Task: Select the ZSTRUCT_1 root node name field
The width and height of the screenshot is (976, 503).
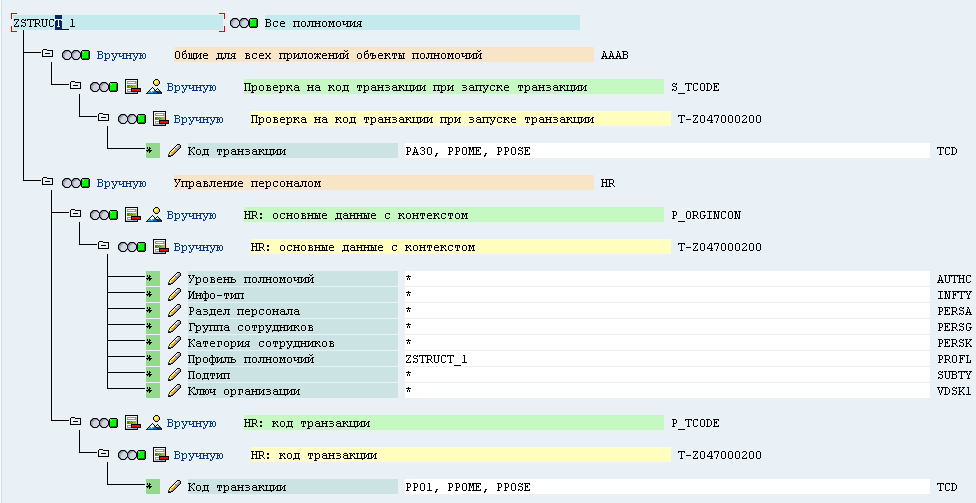Action: point(118,23)
